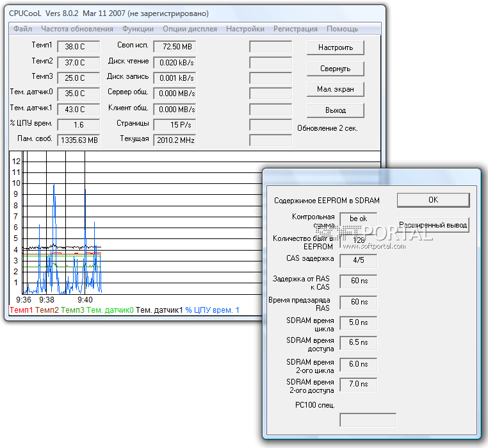Click the red Темп1 legend label
Image resolution: width=488 pixels, height=448 pixels.
21,310
